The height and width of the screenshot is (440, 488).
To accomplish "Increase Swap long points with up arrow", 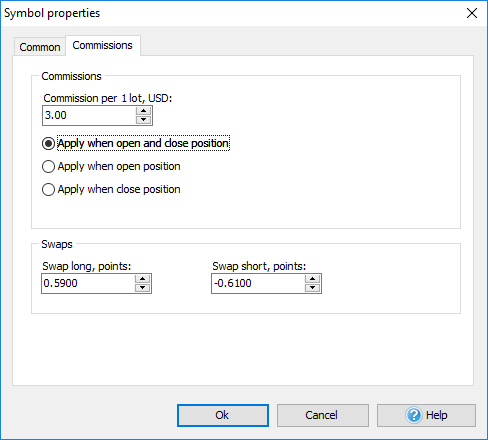I will pyautogui.click(x=143, y=279).
